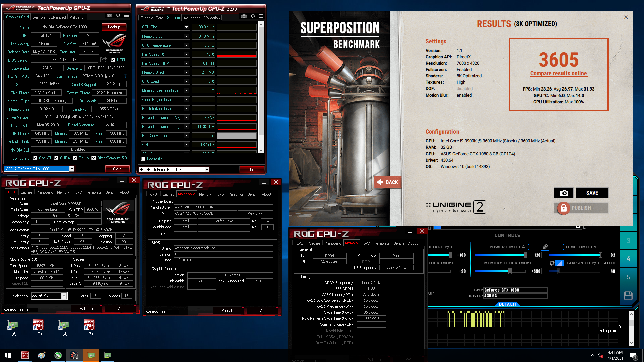This screenshot has height=362, width=644.
Task: Click the Bus Interface question mark icon
Action: click(125, 76)
